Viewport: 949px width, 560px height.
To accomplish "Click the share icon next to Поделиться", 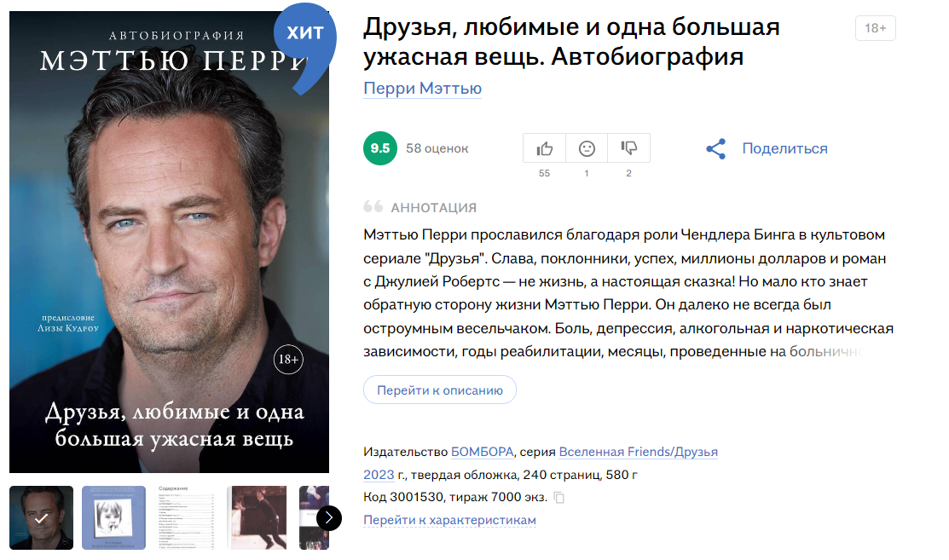I will [x=716, y=149].
